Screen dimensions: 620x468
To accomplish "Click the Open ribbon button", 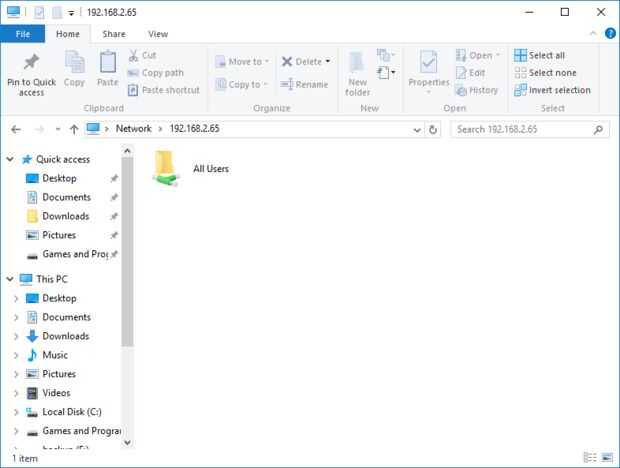I will click(x=478, y=55).
